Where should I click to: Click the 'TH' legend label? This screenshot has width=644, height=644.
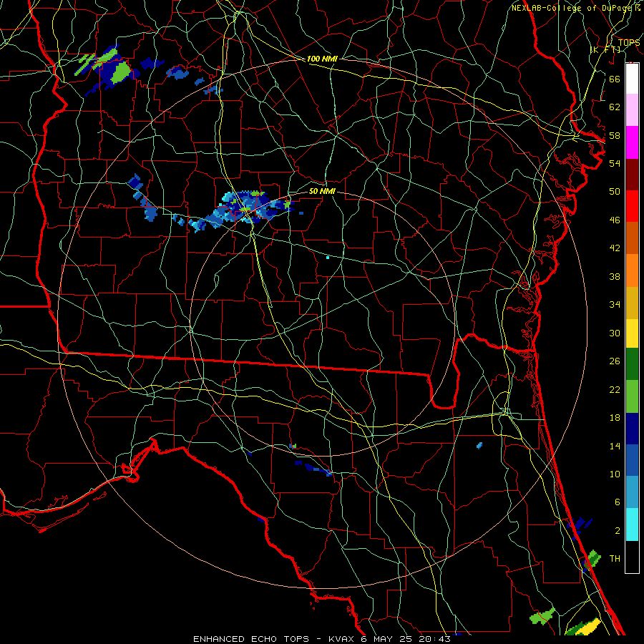pos(615,559)
